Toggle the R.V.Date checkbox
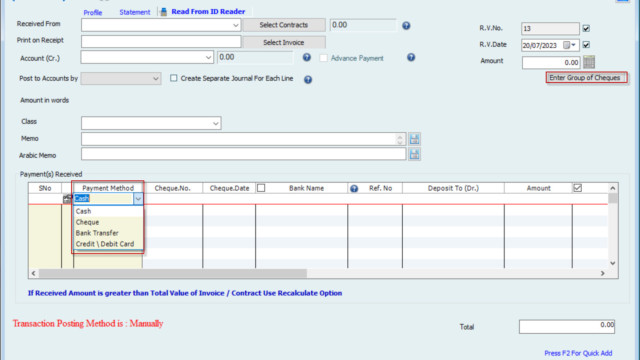 click(x=586, y=45)
